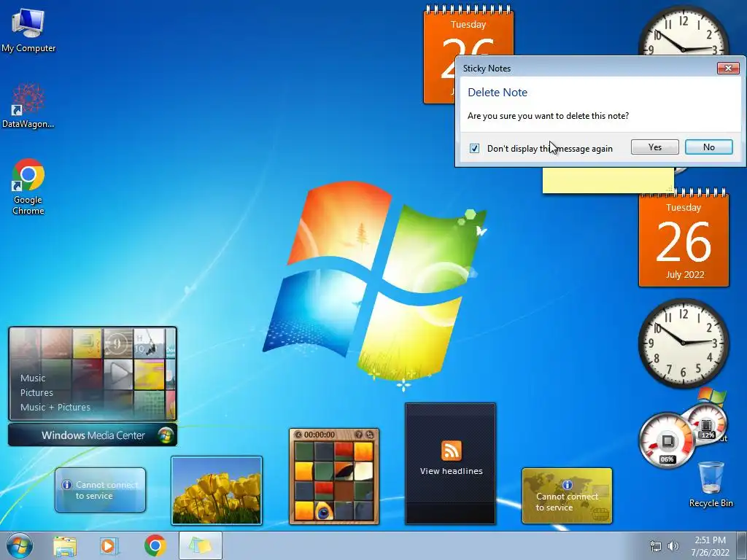Show the taskbar clock 2:51 PM details
Image resolution: width=747 pixels, height=560 pixels.
(x=710, y=546)
